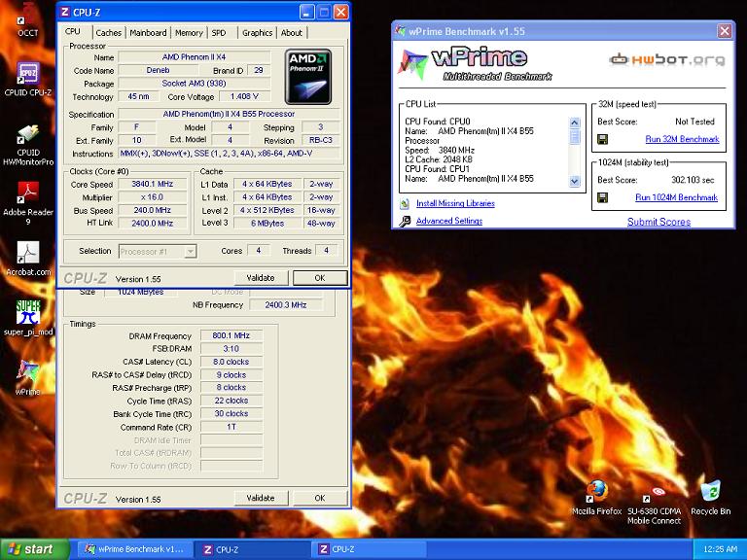The height and width of the screenshot is (560, 747).
Task: Open the Processor #1 selection dropdown
Action: pos(158,251)
